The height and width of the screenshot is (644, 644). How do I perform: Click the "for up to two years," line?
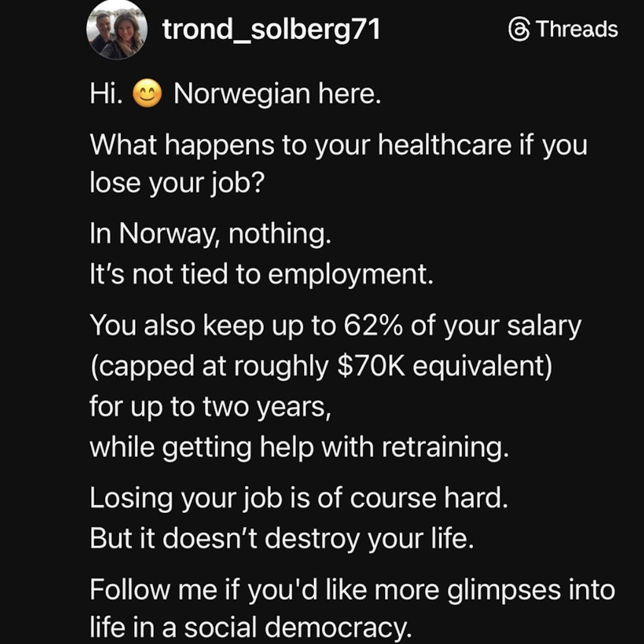[209, 408]
